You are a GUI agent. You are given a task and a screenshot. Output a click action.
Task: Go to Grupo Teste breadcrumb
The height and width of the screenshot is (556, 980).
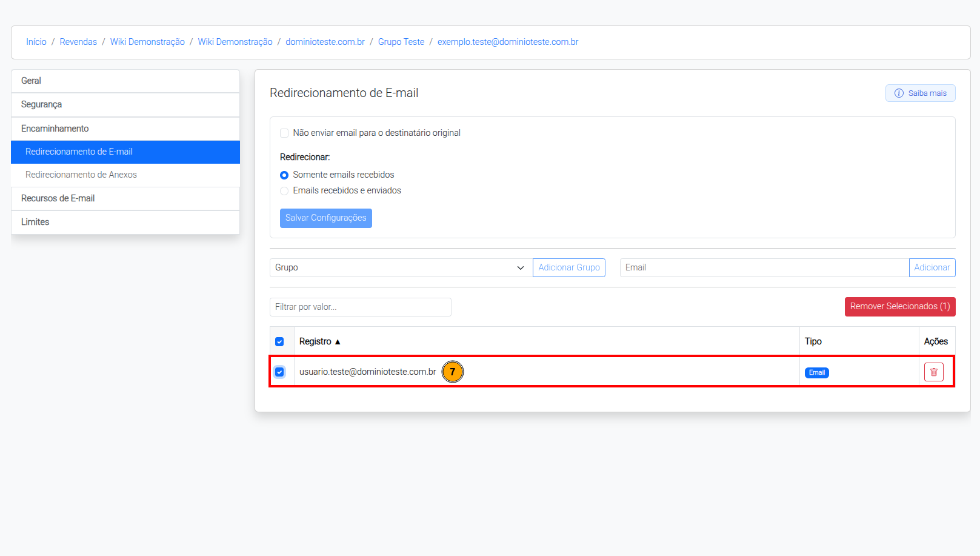tap(401, 42)
